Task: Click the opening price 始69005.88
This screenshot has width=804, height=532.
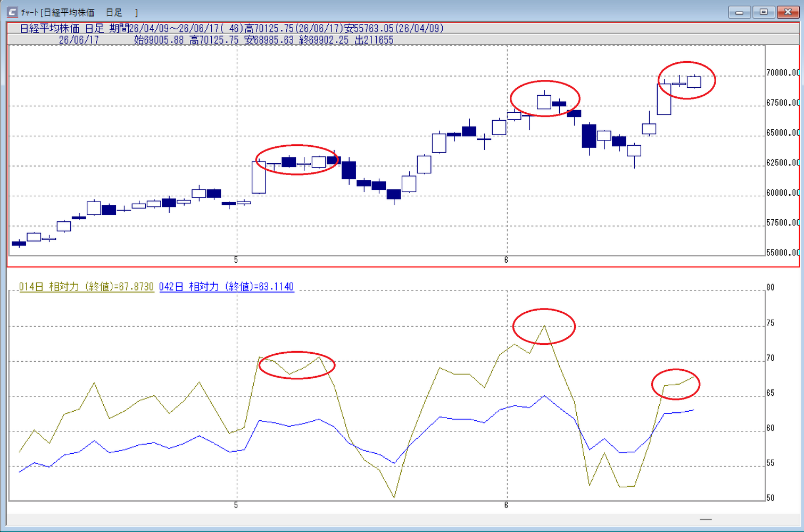Action: 159,40
